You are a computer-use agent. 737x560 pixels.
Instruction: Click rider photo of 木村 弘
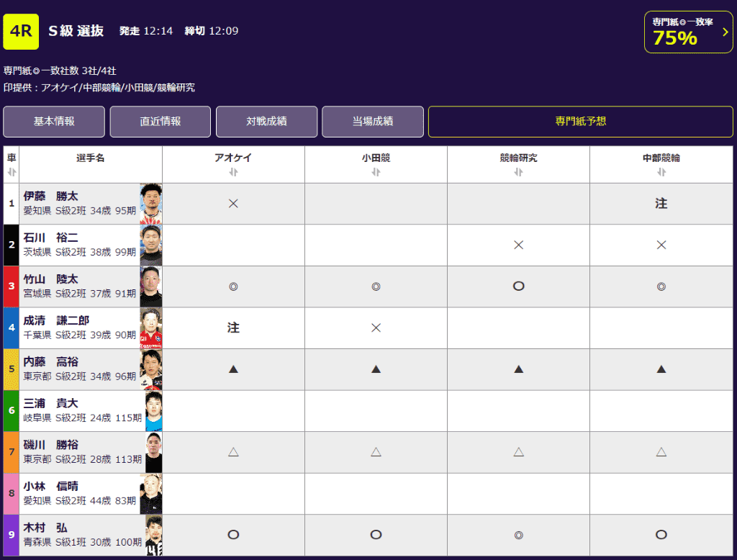tap(153, 535)
